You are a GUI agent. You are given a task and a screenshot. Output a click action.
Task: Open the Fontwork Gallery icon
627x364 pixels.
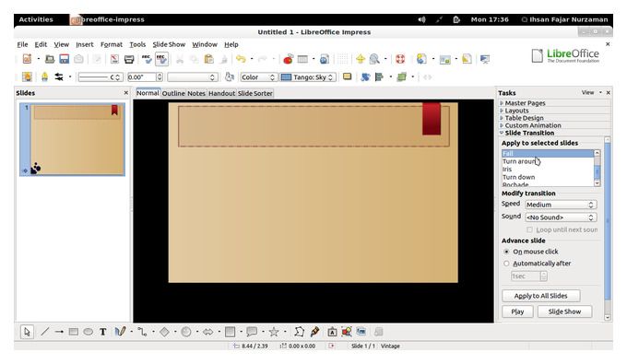[332, 332]
